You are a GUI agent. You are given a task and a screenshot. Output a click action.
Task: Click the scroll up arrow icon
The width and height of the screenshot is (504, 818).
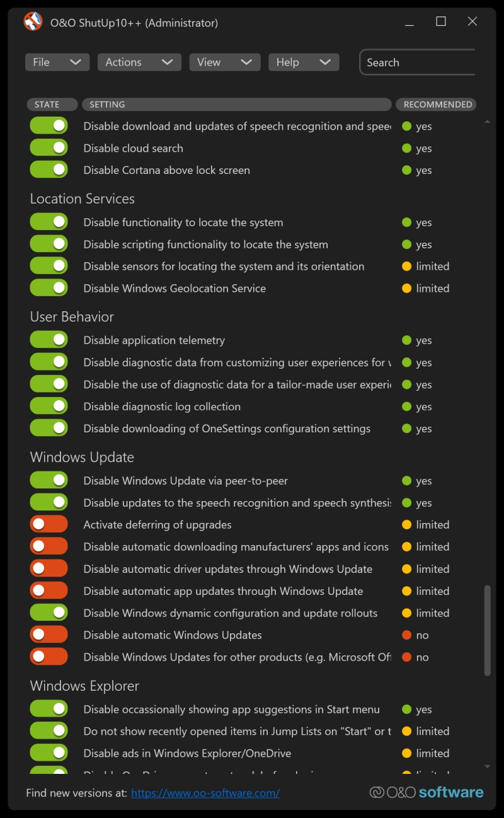click(487, 121)
